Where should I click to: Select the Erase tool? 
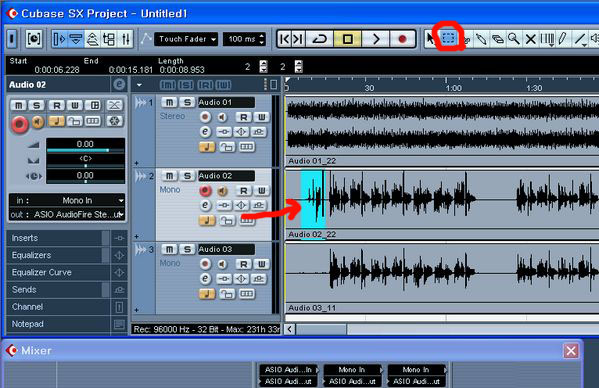[x=497, y=39]
